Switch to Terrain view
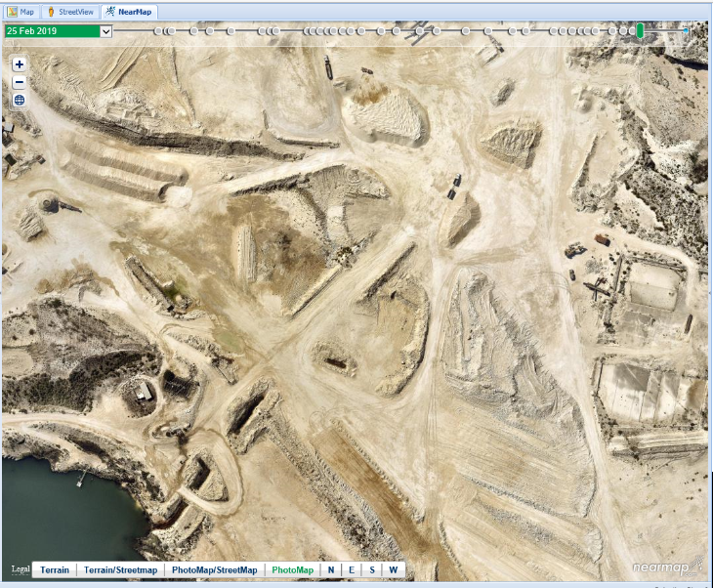The height and width of the screenshot is (588, 713). [x=55, y=569]
